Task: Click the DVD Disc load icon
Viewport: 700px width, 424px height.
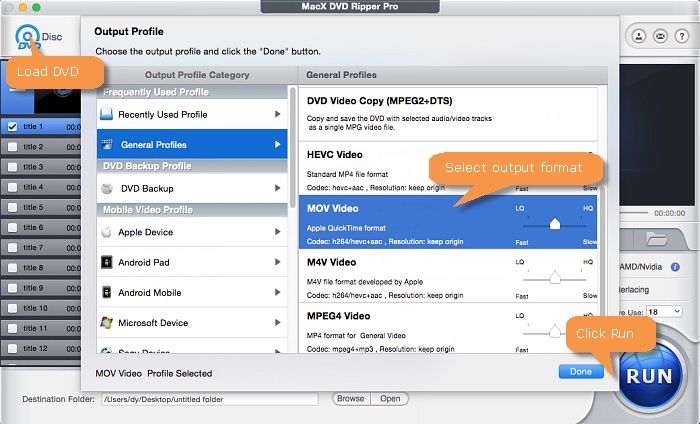Action: coord(28,37)
